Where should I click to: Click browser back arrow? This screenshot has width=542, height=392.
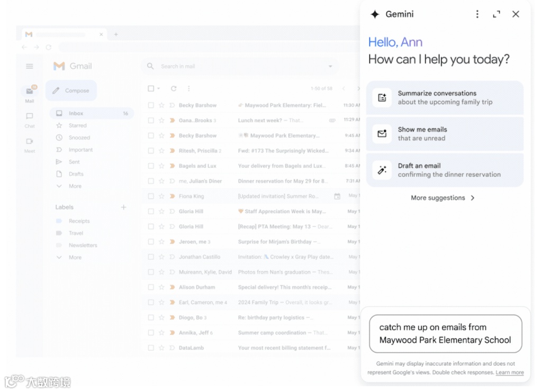(24, 47)
